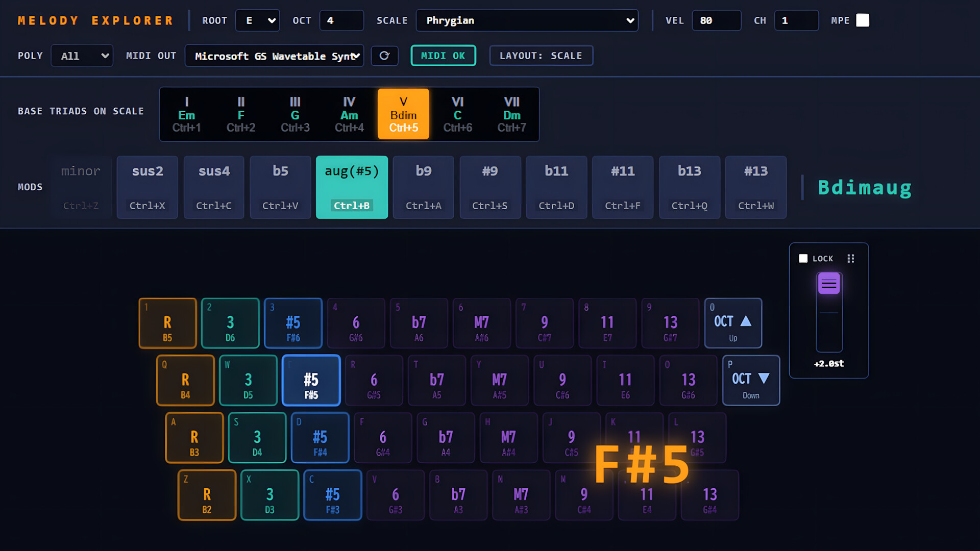Screen dimensions: 980x551
Task: Toggle the b5 chord modifier
Action: (280, 187)
